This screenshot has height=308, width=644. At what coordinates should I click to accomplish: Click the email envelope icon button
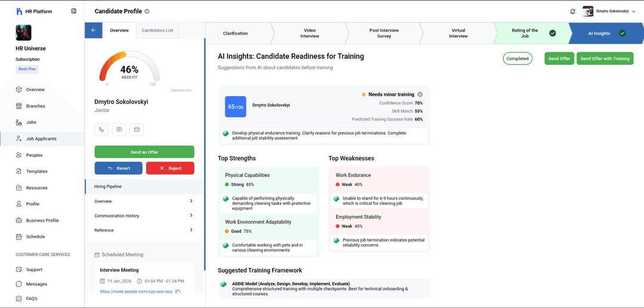tap(137, 129)
